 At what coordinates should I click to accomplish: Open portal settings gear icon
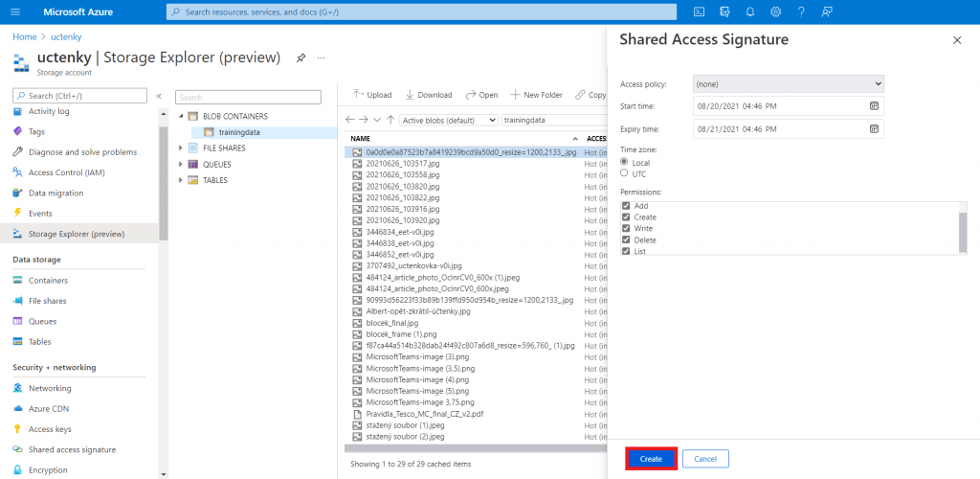(775, 11)
